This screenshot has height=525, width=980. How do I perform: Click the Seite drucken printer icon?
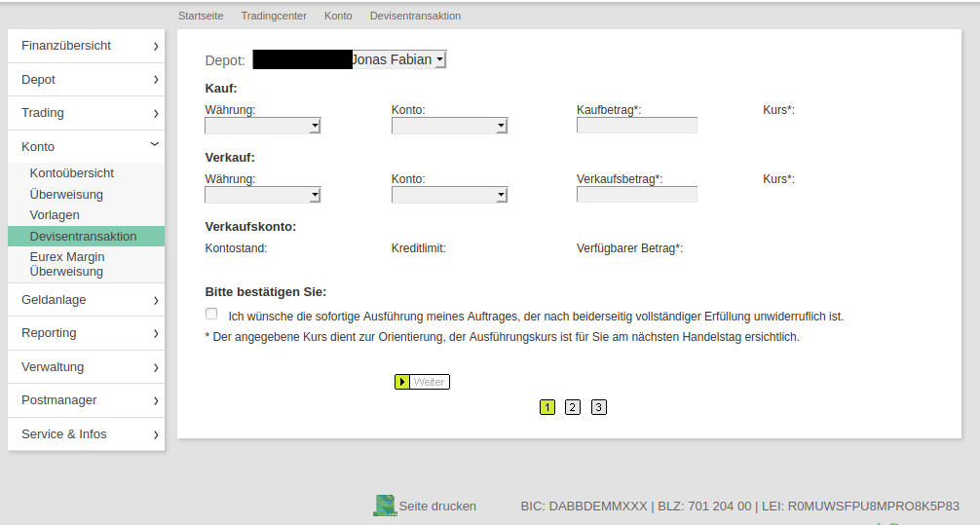pos(385,506)
